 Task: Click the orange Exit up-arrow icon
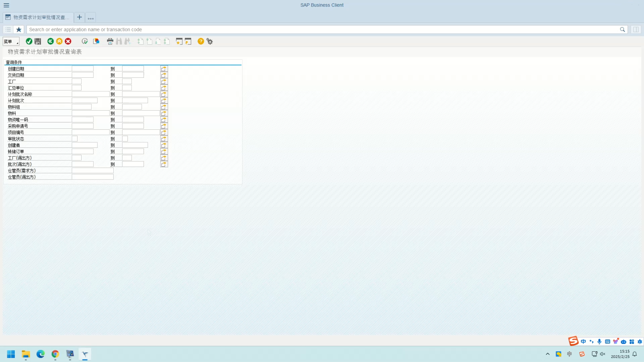coord(59,41)
